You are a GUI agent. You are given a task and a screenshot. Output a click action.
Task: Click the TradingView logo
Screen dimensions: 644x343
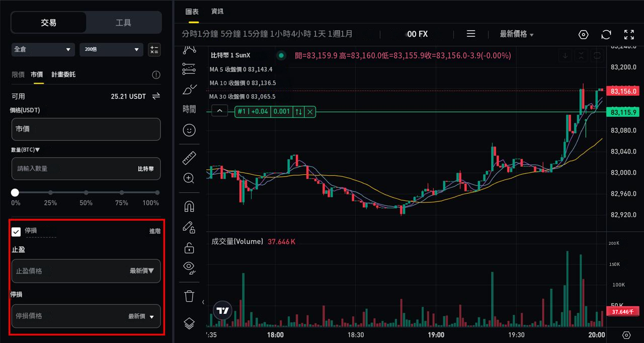pyautogui.click(x=223, y=311)
